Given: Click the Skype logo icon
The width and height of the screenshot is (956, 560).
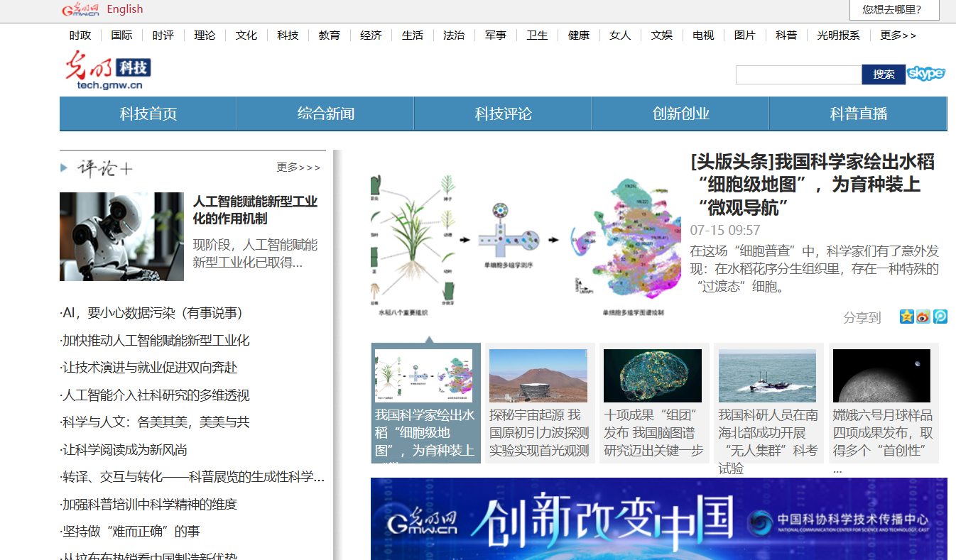Looking at the screenshot, I should pyautogui.click(x=926, y=74).
